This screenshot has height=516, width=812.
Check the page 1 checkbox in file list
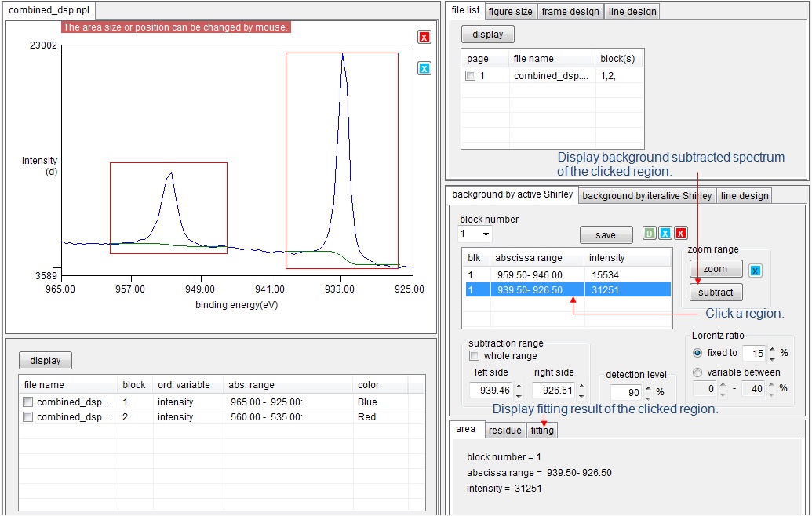(470, 75)
